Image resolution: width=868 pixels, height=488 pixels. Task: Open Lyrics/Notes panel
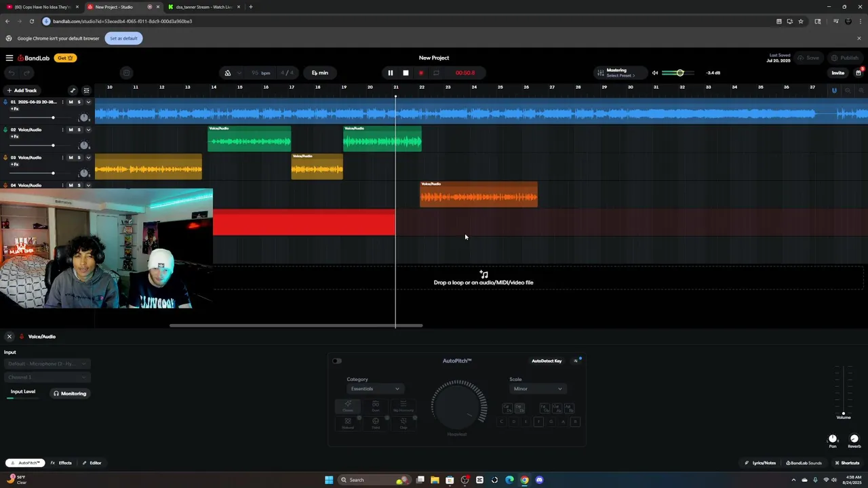coord(760,463)
